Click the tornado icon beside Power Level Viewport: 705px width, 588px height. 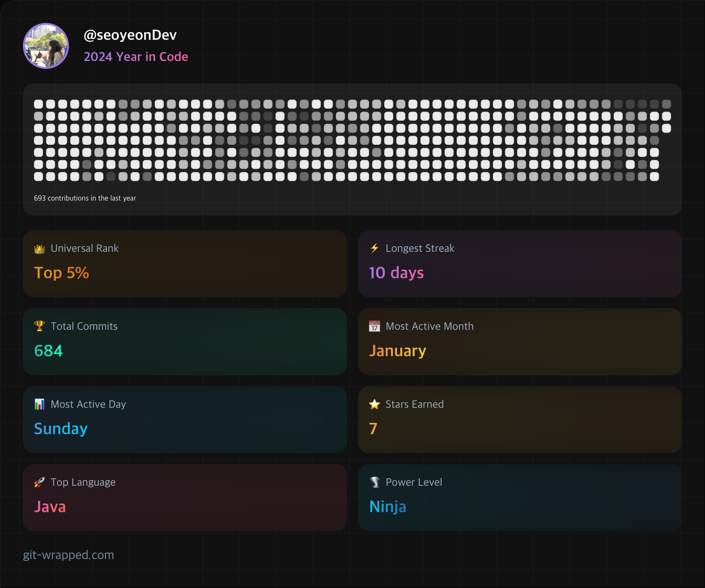[375, 482]
